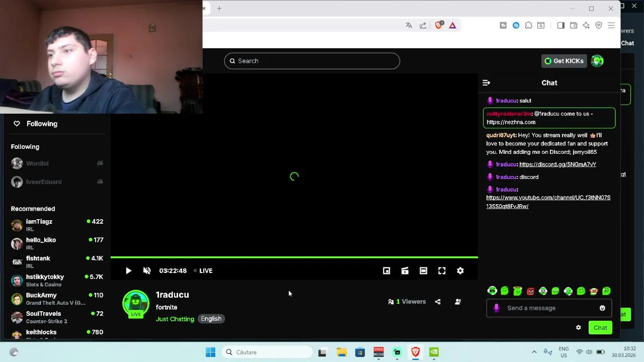Open recommended channel hello_kiko
Screen dimensions: 644x362
[57, 243]
